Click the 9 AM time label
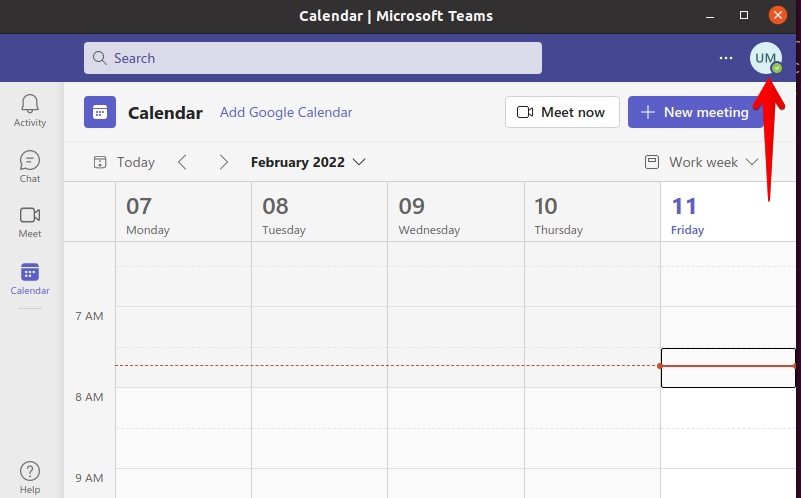Screen dimensions: 801x498 (x=89, y=478)
